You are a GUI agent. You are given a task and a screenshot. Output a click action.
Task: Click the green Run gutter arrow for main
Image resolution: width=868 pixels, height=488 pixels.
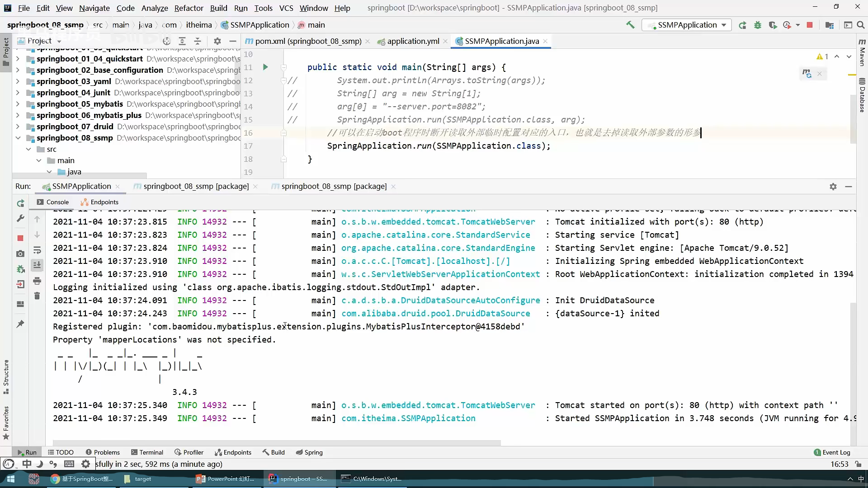265,67
